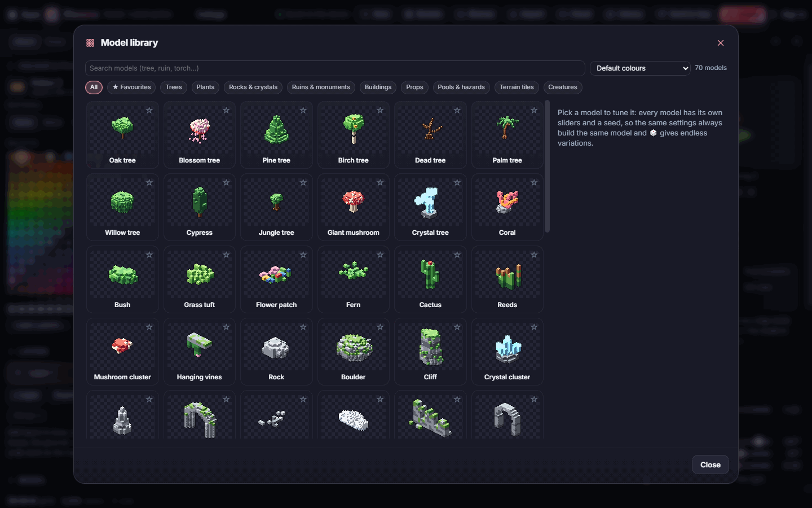Filter by Favourites
812x508 pixels.
click(131, 87)
